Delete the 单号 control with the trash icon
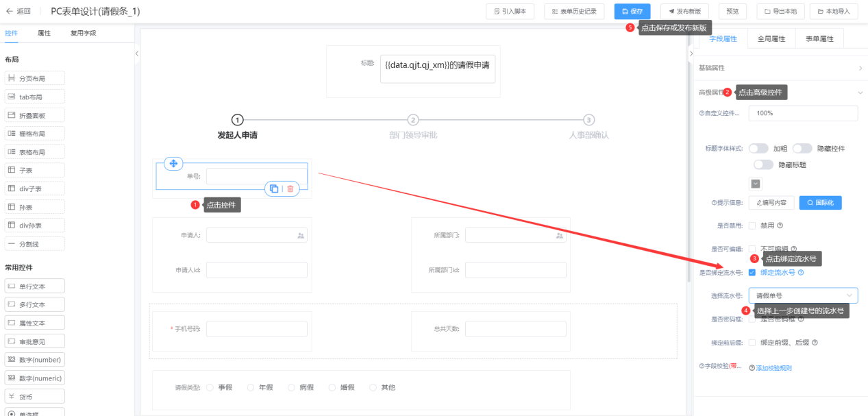The height and width of the screenshot is (416, 868). pos(290,188)
